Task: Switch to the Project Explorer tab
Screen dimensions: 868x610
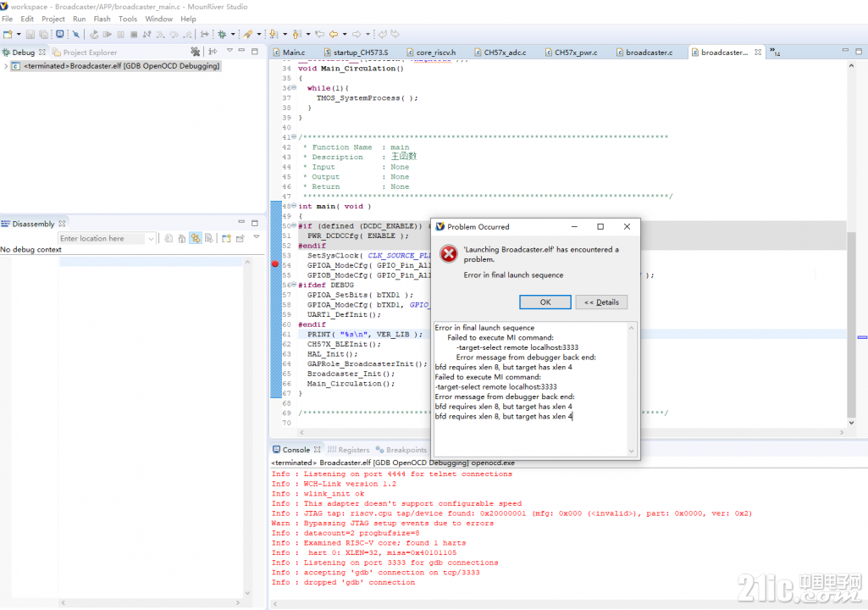Action: [85, 53]
